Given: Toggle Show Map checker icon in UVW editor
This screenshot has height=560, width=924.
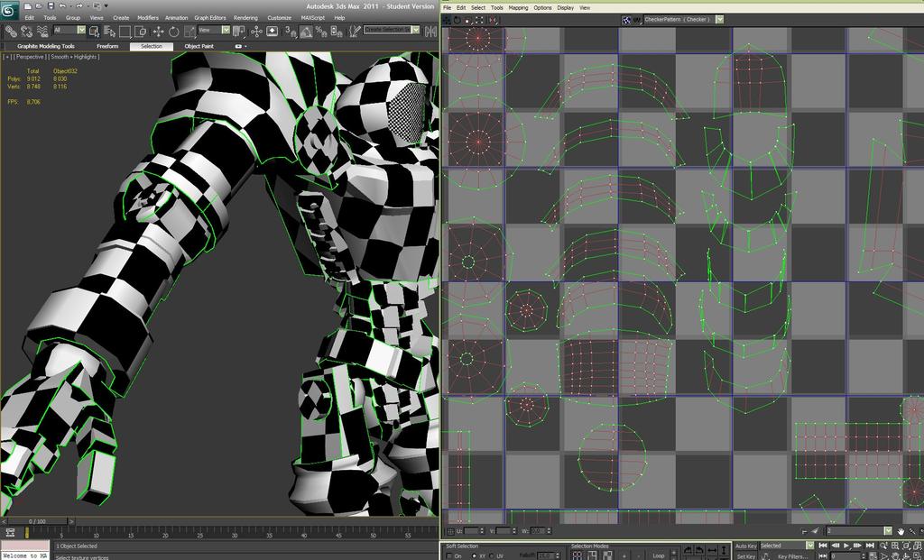Looking at the screenshot, I should point(626,20).
